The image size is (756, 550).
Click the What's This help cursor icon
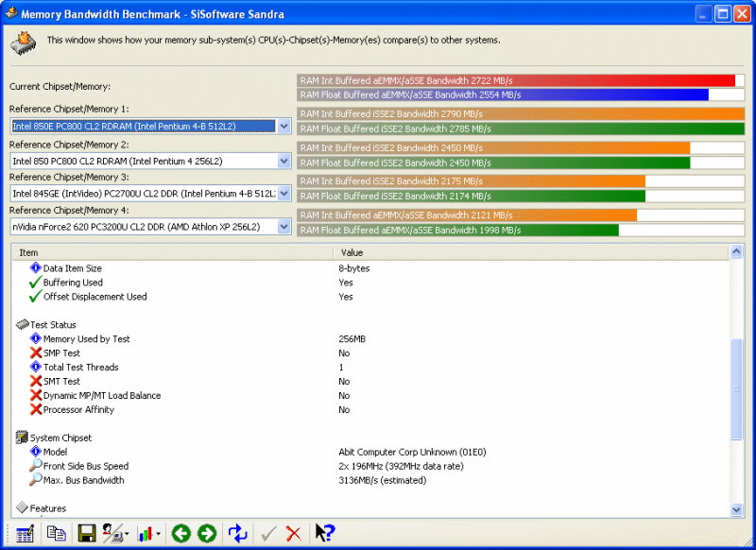pyautogui.click(x=325, y=533)
